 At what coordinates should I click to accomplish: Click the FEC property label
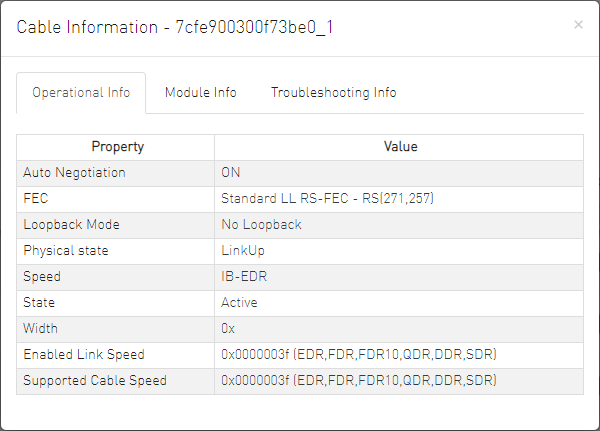[36, 199]
